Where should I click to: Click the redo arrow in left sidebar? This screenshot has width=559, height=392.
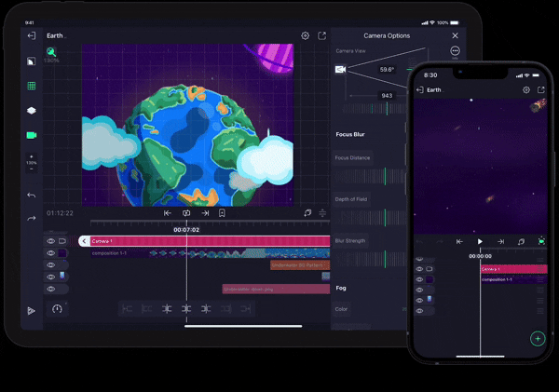(x=31, y=219)
